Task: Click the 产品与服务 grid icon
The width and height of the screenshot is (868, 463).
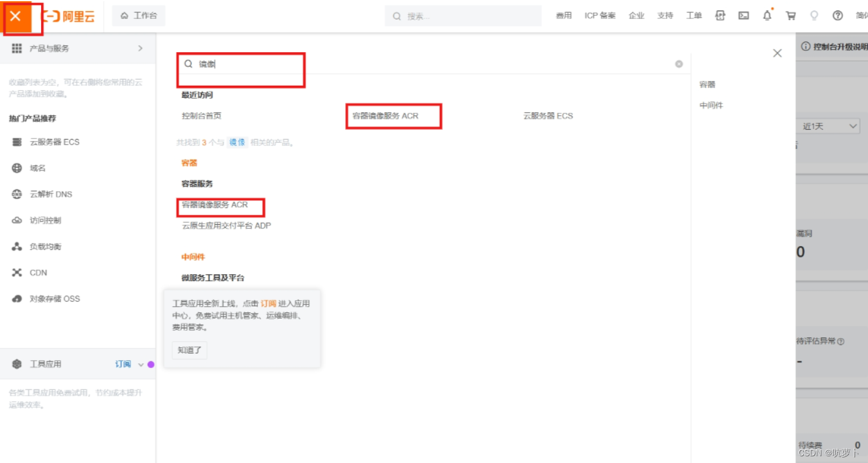Action: 17,48
